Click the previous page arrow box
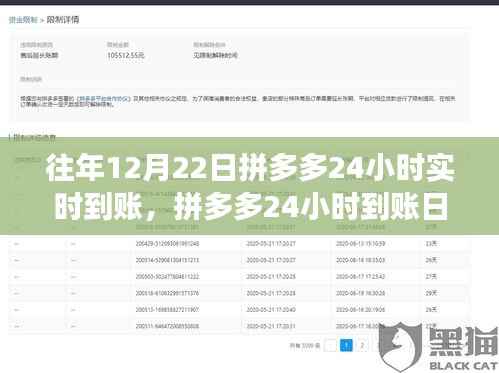This screenshot has width=499, height=373. click(x=330, y=345)
